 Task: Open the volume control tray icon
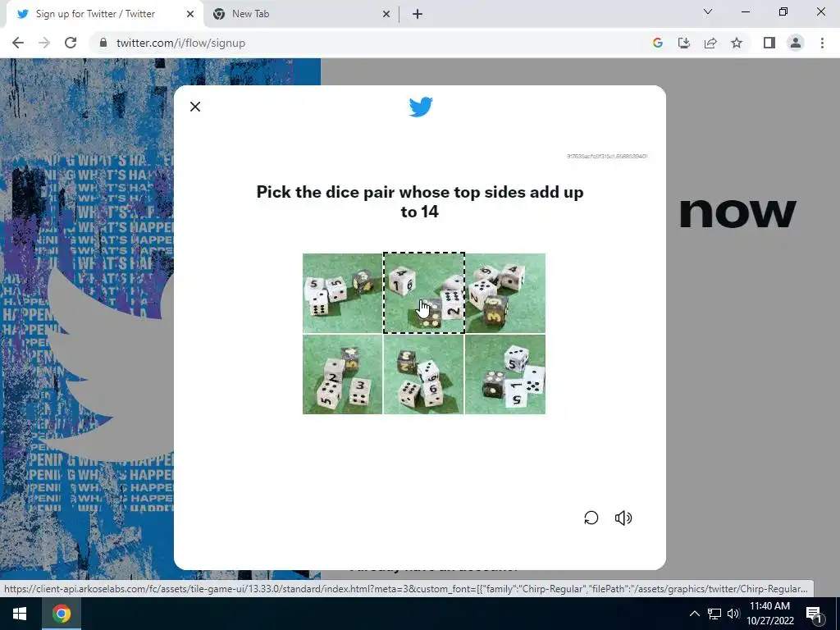click(x=733, y=614)
